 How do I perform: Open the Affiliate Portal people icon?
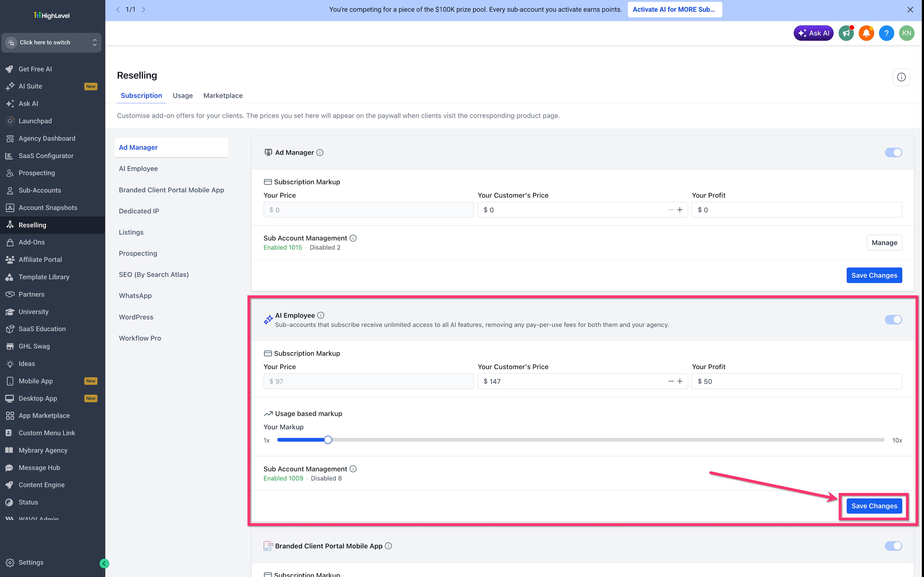10,259
